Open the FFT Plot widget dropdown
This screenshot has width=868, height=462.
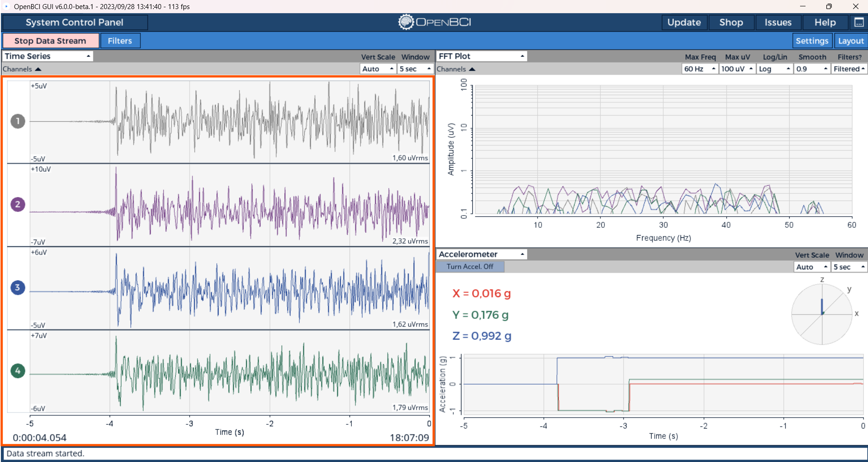tap(482, 56)
